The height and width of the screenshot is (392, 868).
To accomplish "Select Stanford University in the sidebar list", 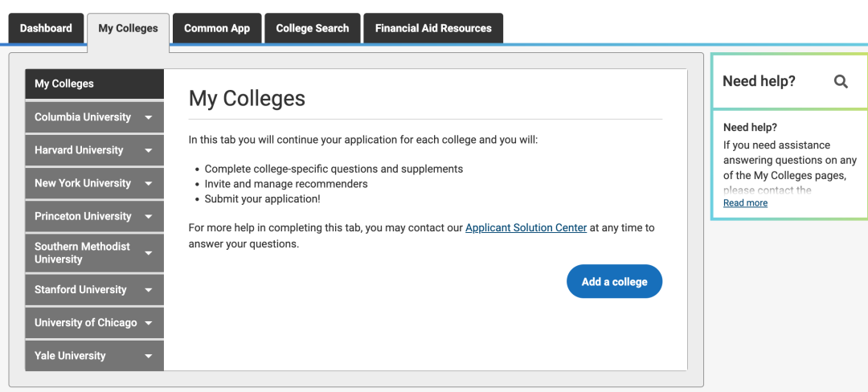I will pyautogui.click(x=80, y=290).
